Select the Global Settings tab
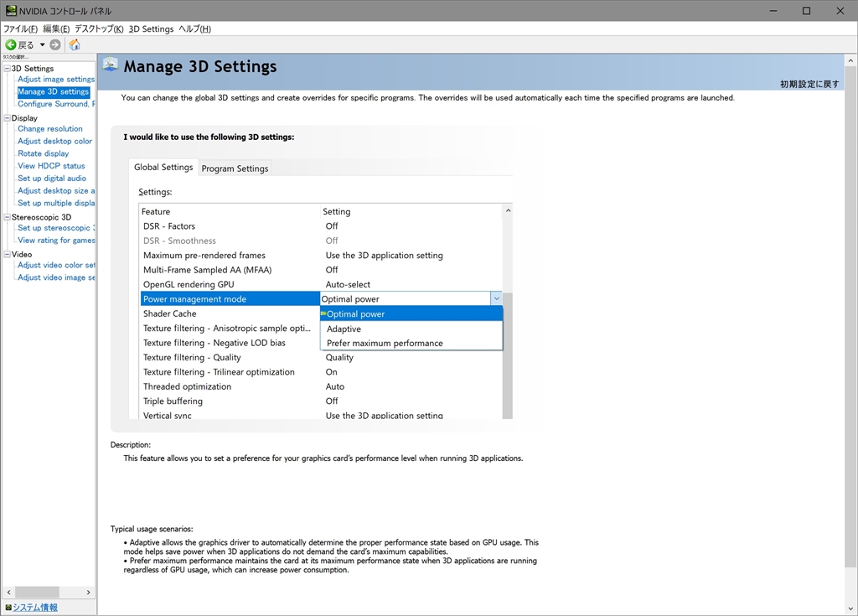Screen dimensions: 858x616 click(x=163, y=167)
